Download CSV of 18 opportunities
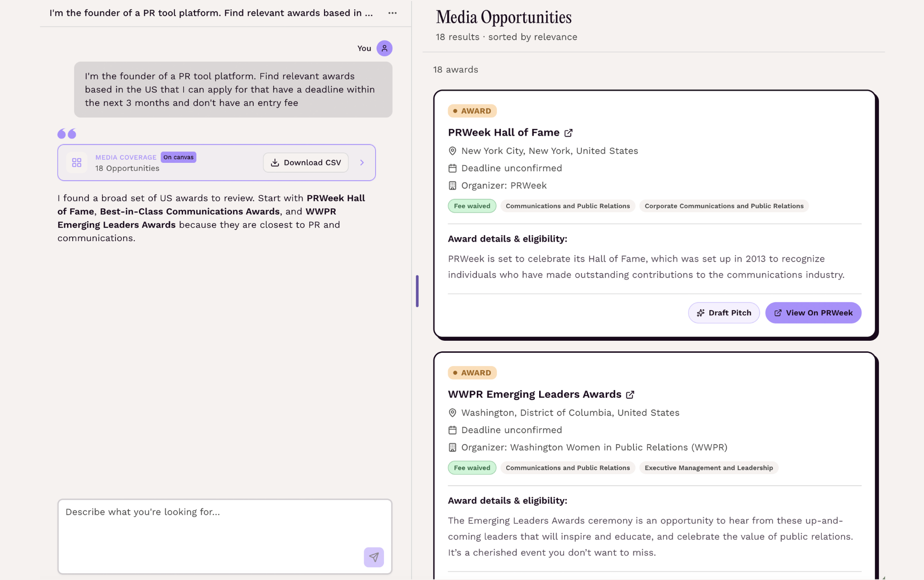The width and height of the screenshot is (924, 580). (305, 162)
